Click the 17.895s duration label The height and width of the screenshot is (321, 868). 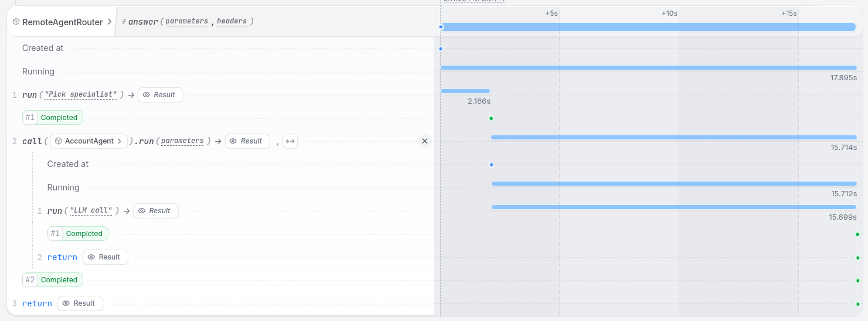(843, 78)
